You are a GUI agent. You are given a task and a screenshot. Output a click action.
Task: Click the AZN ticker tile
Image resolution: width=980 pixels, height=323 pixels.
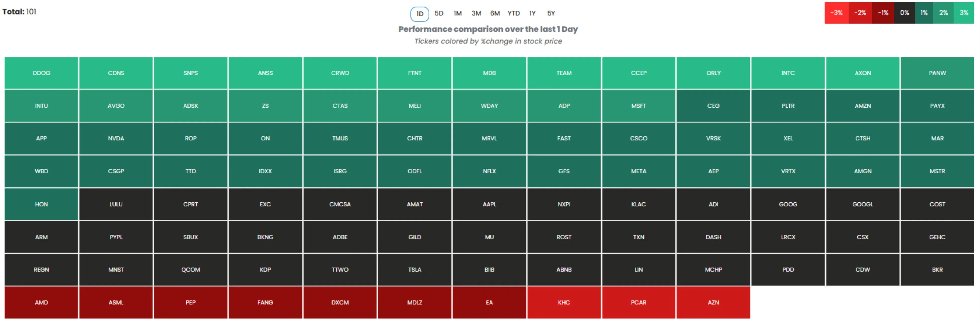[713, 303]
